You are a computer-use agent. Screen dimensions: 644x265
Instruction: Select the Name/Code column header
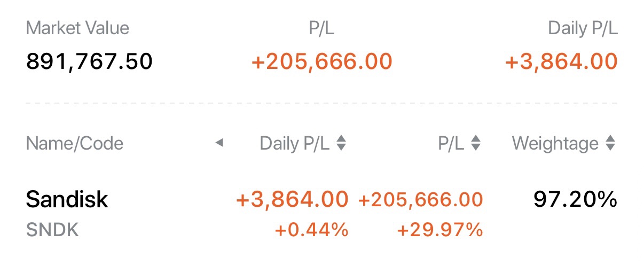pyautogui.click(x=74, y=143)
